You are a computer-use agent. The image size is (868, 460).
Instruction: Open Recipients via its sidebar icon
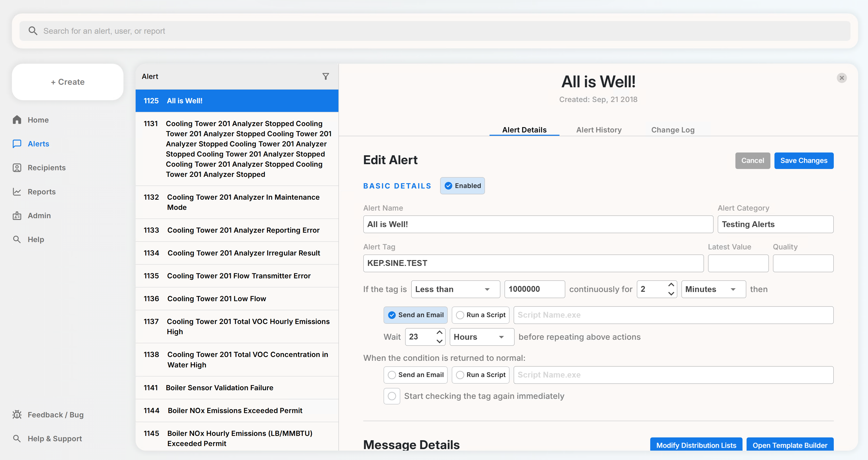tap(17, 168)
